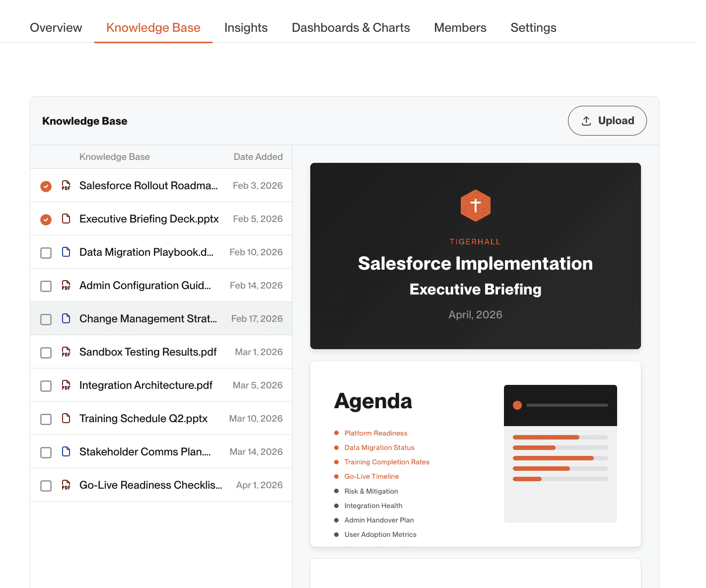The height and width of the screenshot is (588, 706).
Task: Click the Upload button
Action: [x=607, y=121]
